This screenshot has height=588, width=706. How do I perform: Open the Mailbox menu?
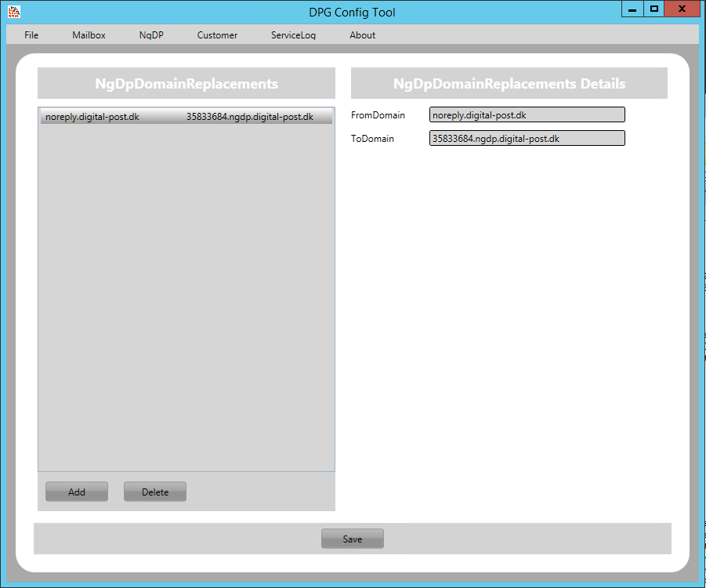pos(89,35)
